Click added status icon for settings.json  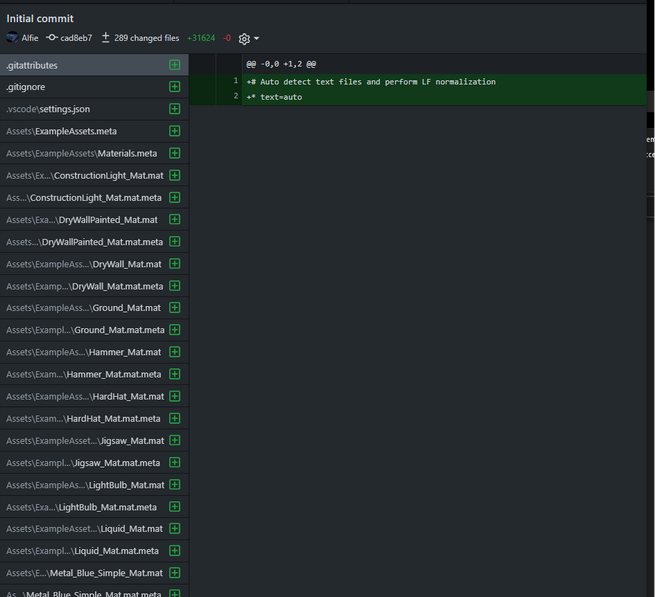pos(175,109)
